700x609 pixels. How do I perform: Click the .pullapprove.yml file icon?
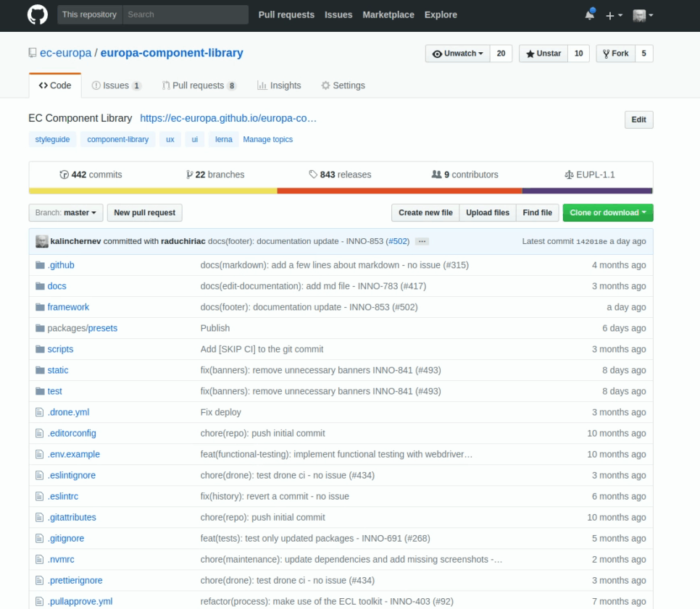tap(40, 601)
